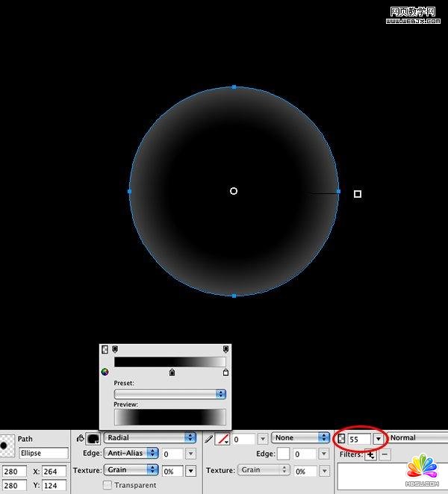This screenshot has height=494, width=448.
Task: Click the stroke color swatch
Action: pos(222,439)
